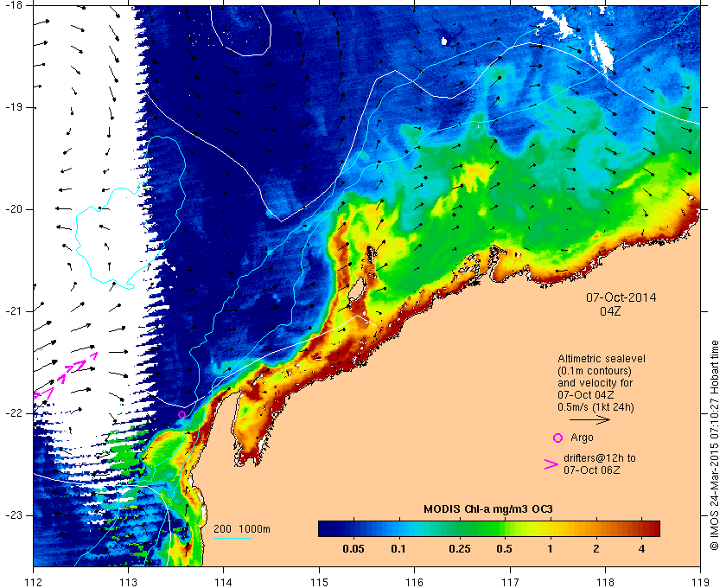Click the vertical IMOS copyright timestamp text
Screen dimensions: 726x588
coord(715,445)
